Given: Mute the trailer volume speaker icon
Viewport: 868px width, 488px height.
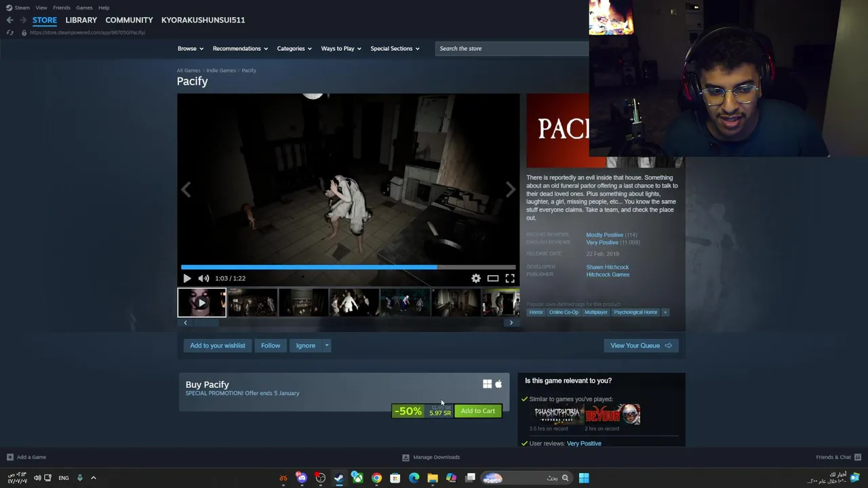Looking at the screenshot, I should [x=203, y=278].
